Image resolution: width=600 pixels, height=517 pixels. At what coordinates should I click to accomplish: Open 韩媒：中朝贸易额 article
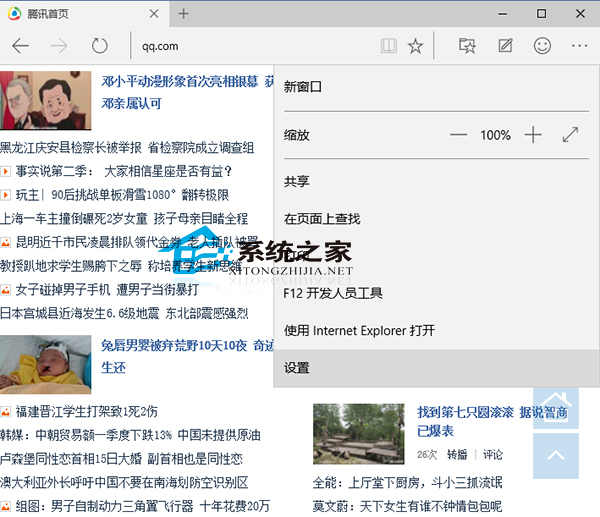(130, 435)
